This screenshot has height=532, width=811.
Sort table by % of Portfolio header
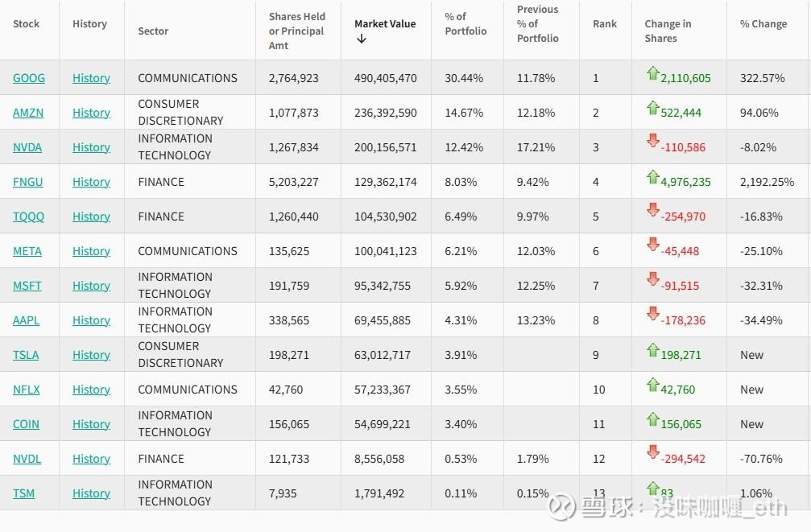point(465,24)
